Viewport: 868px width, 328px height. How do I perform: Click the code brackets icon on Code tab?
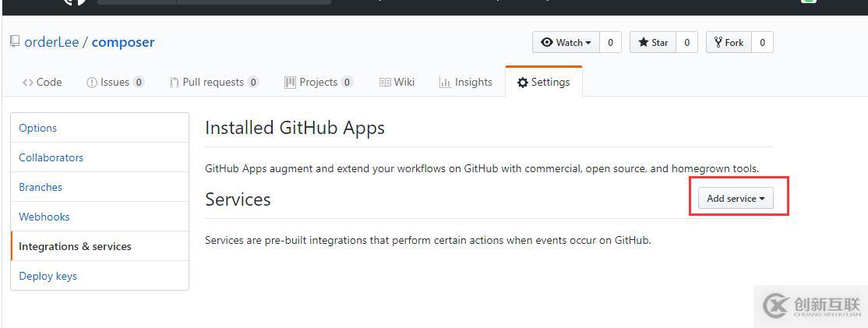tap(28, 83)
